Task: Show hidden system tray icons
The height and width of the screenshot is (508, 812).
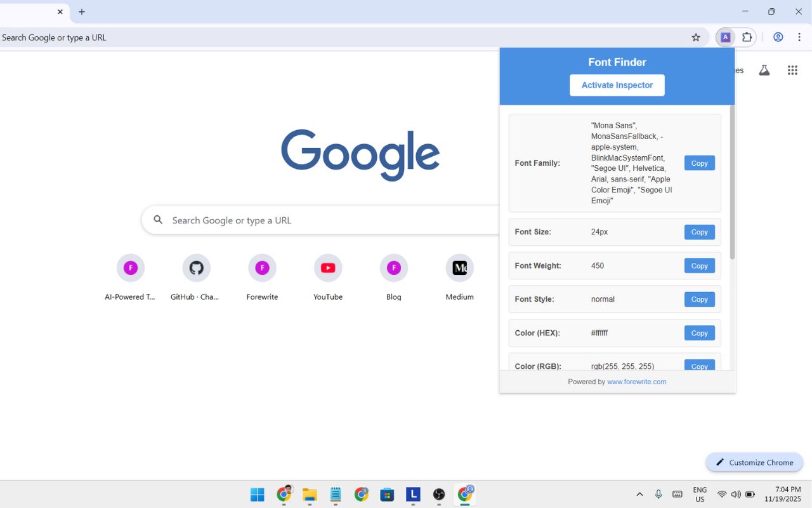Action: pyautogui.click(x=639, y=494)
